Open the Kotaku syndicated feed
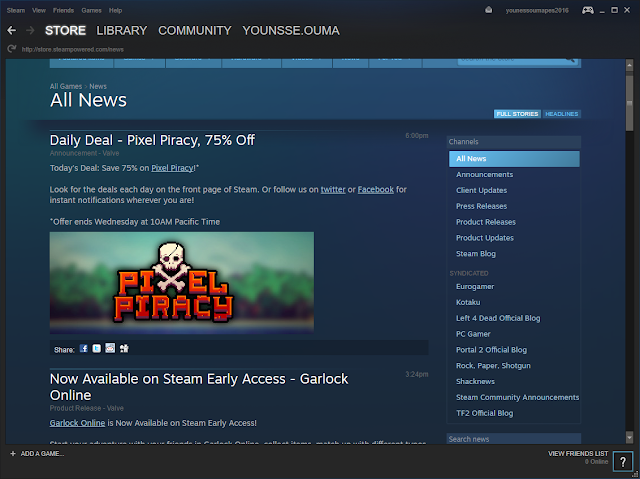 click(468, 302)
